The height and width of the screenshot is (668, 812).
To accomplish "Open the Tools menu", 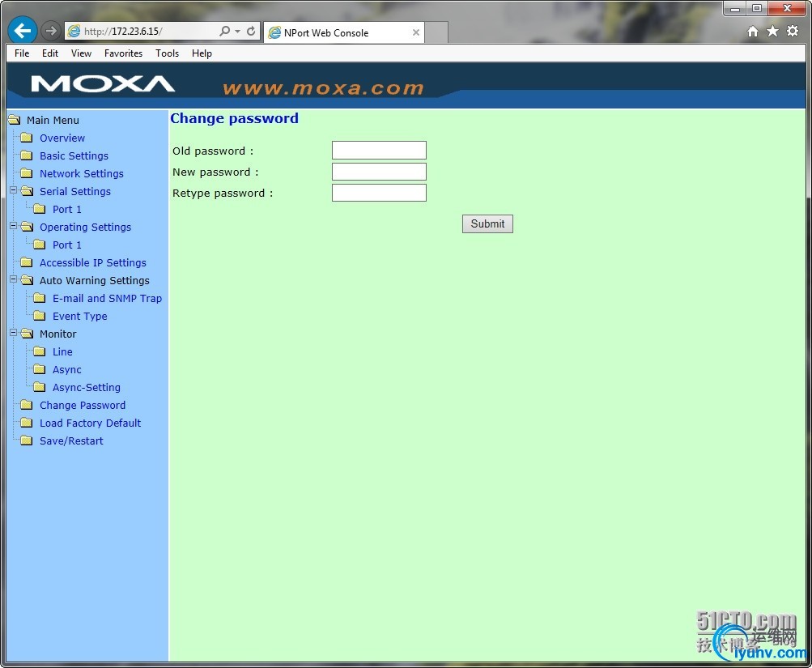I will [x=168, y=53].
